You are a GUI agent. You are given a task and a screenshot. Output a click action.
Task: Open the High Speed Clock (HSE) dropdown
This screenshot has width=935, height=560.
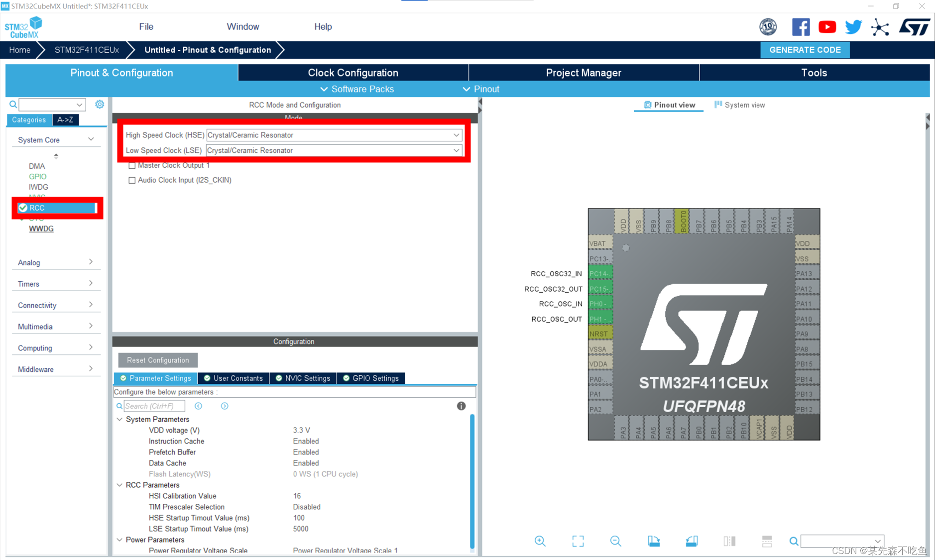click(x=456, y=135)
